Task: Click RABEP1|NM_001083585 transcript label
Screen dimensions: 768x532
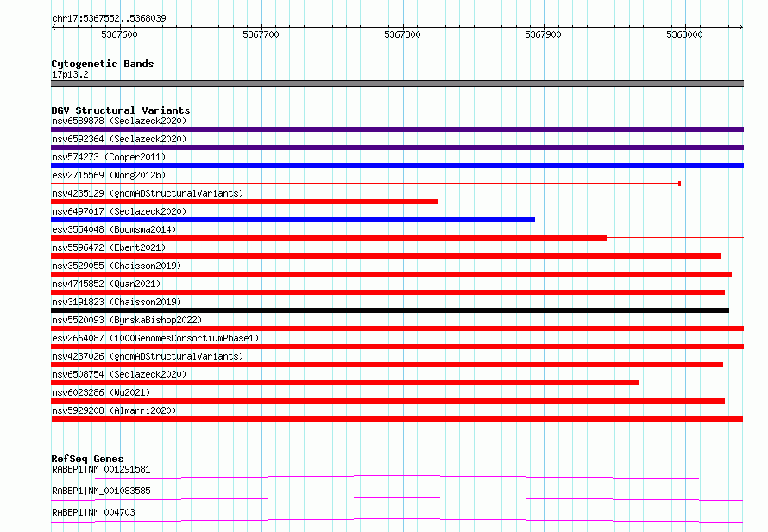Action: click(x=101, y=491)
